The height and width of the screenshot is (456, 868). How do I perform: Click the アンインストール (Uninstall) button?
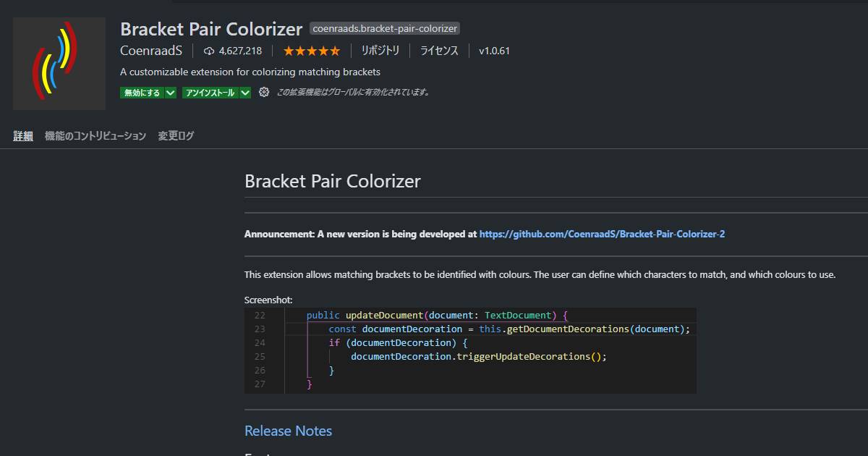210,93
